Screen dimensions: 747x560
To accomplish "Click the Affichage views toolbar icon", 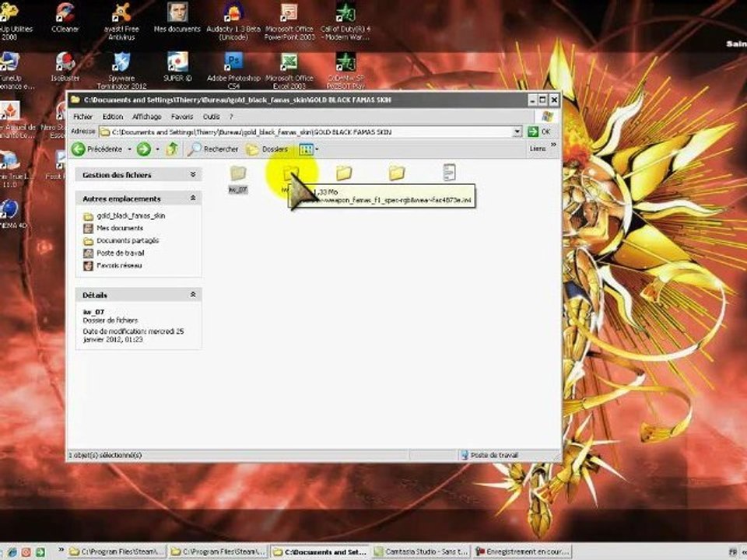I will tap(305, 149).
